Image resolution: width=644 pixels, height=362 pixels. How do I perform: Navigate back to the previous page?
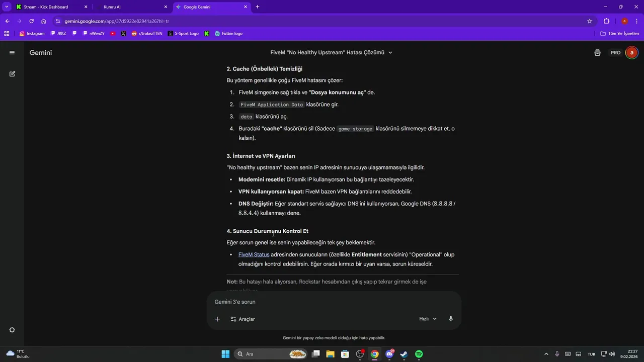click(7, 21)
